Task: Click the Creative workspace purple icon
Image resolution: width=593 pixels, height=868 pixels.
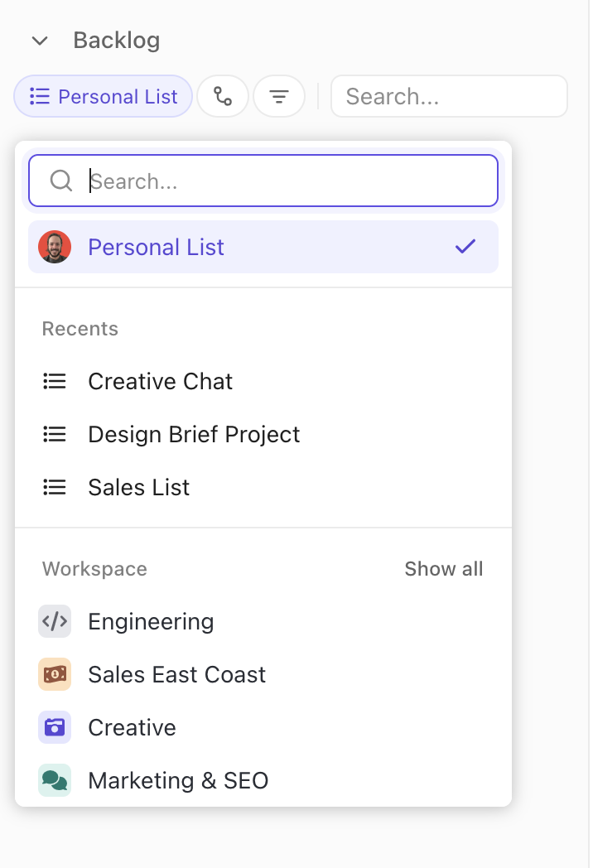Action: [x=55, y=727]
